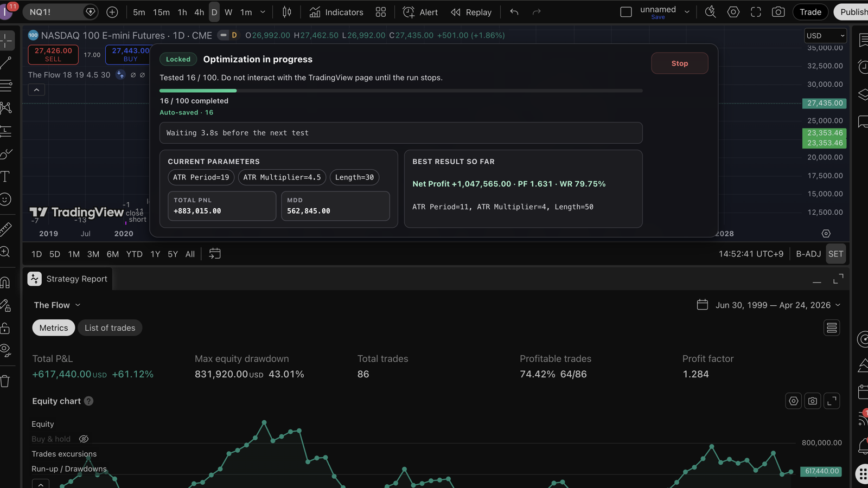Viewport: 868px width, 488px height.
Task: Toggle magnet mode in left toolbar
Action: [x=5, y=282]
